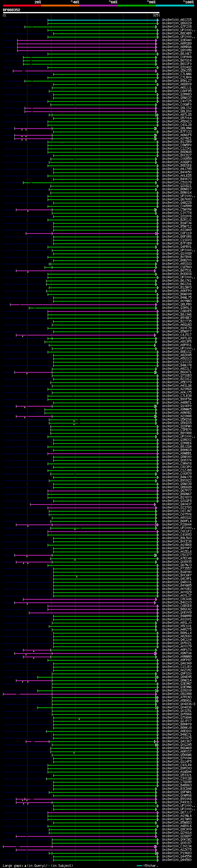Select hit label UniRef100_C3V134
This screenshot has height=868, width=197.
(176, 846)
